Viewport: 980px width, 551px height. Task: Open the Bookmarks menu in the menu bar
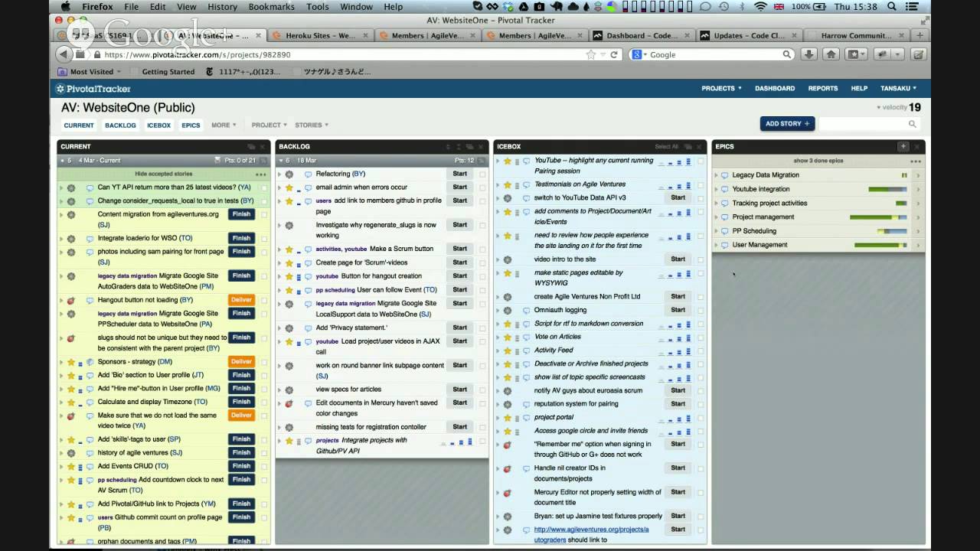(x=271, y=7)
